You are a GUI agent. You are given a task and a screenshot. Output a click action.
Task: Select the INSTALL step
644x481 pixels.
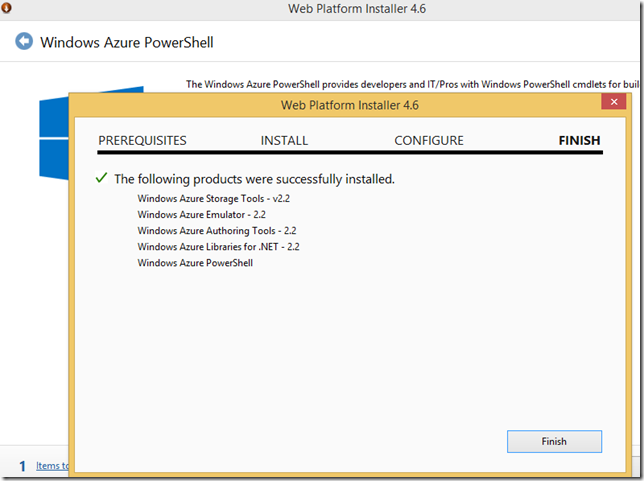(x=284, y=141)
